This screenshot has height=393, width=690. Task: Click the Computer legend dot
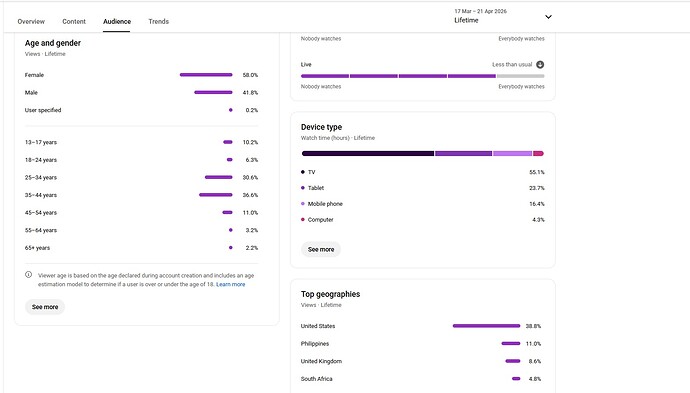pos(303,220)
